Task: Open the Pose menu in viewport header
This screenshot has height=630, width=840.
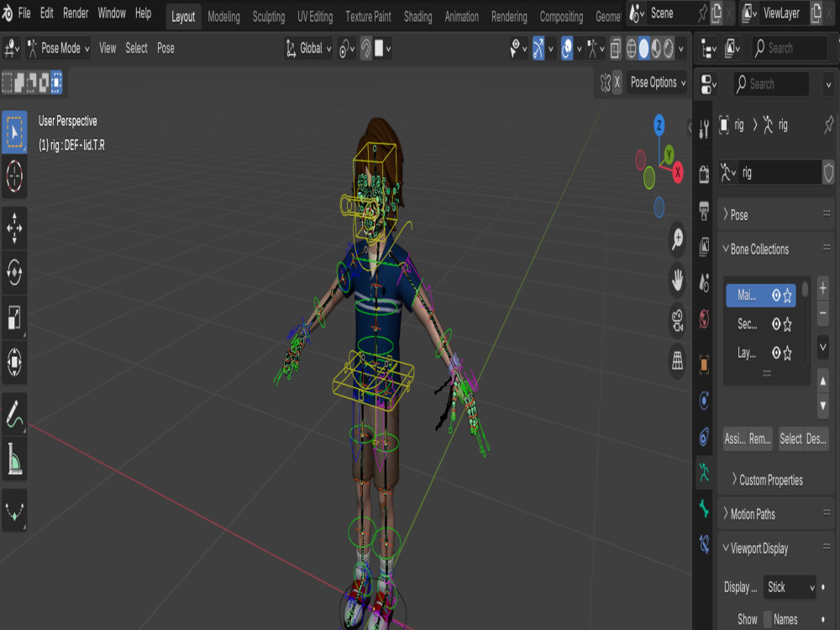Action: (x=165, y=48)
